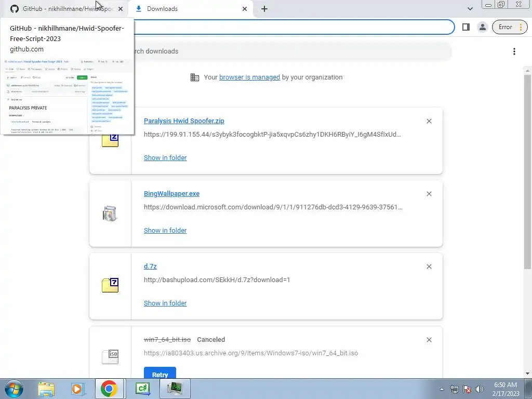Open Windows Explorer from taskbar
Image resolution: width=532 pixels, height=399 pixels.
46,389
